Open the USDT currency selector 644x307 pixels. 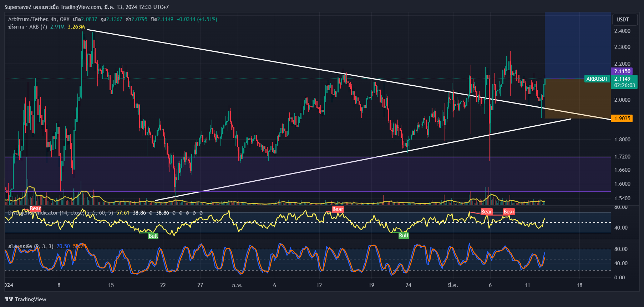tap(625, 20)
